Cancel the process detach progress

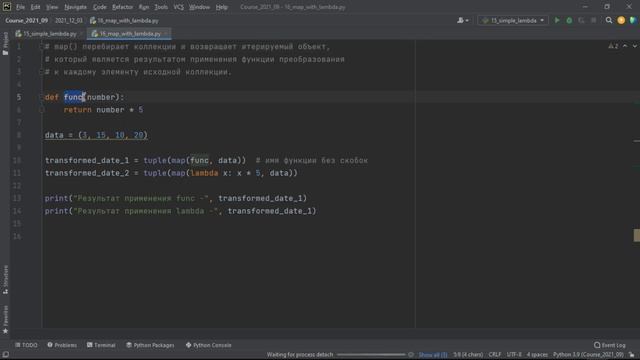411,355
